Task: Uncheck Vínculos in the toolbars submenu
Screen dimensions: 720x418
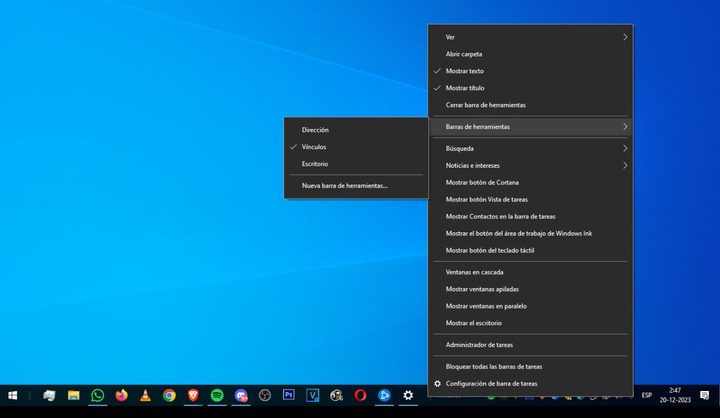Action: [314, 146]
